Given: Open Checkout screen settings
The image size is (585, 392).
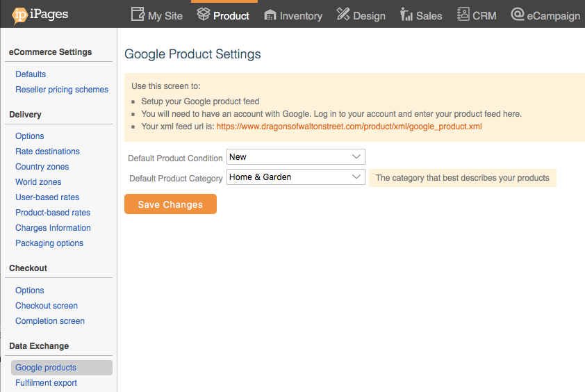Looking at the screenshot, I should tap(47, 306).
